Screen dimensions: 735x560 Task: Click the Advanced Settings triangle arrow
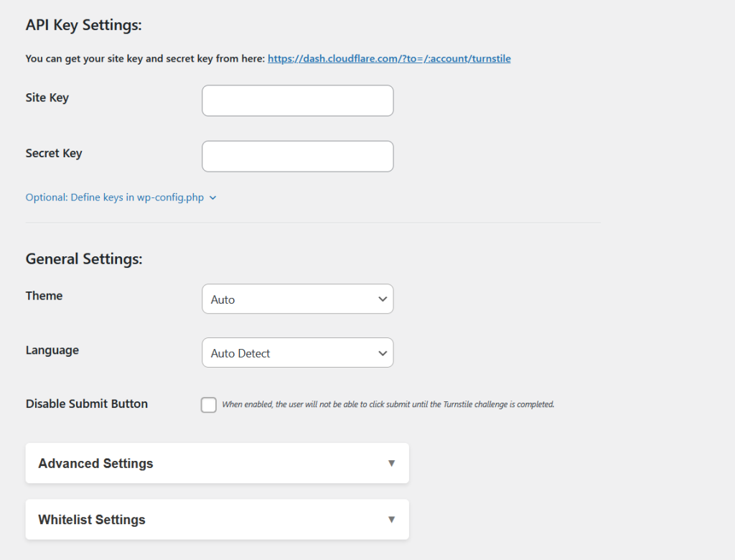click(x=391, y=463)
